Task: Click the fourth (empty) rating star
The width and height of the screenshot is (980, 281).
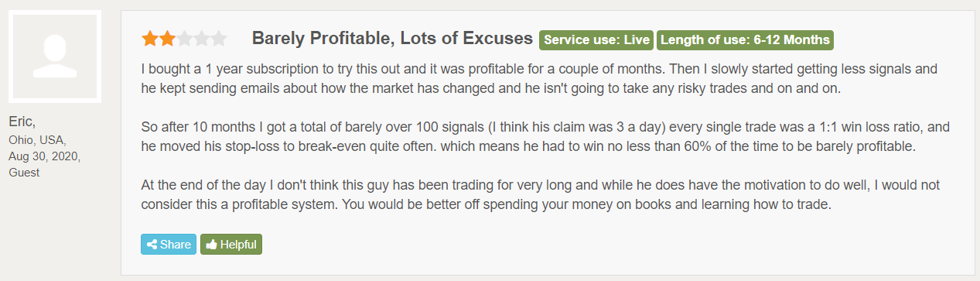Action: pyautogui.click(x=201, y=38)
